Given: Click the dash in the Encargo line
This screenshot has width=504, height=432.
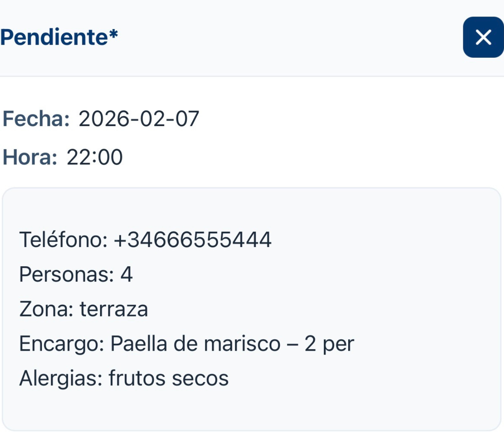Looking at the screenshot, I should click(292, 344).
